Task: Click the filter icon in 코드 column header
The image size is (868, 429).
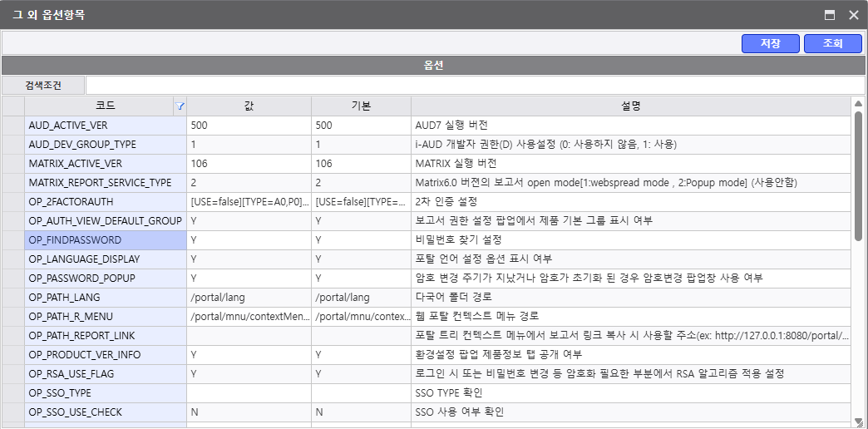Action: tap(180, 106)
